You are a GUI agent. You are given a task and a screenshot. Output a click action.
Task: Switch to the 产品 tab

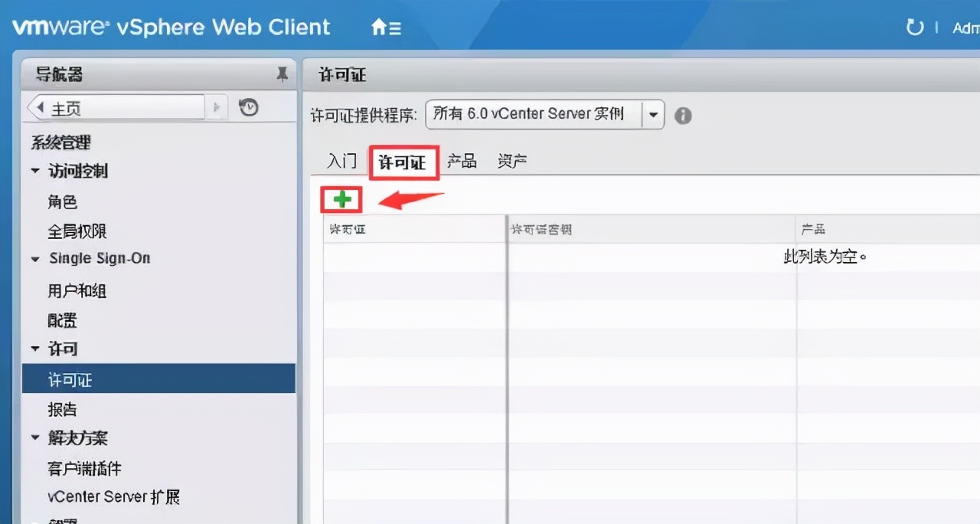coord(462,161)
